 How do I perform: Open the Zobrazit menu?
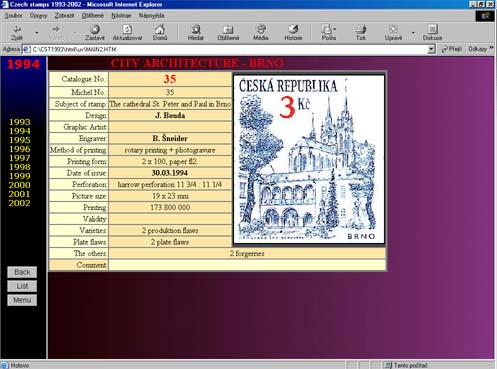pos(64,16)
